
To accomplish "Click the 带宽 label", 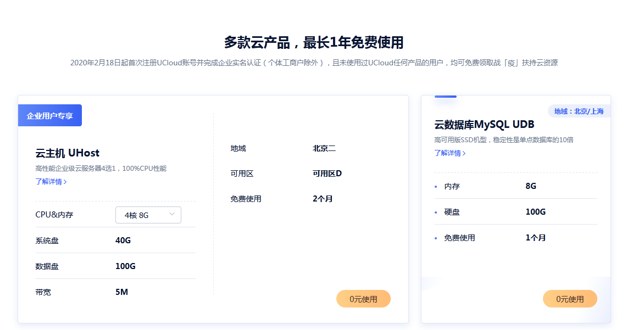I will pos(43,292).
